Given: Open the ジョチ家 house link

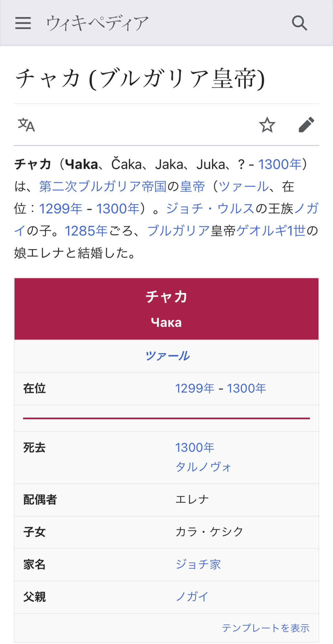Looking at the screenshot, I should [198, 564].
